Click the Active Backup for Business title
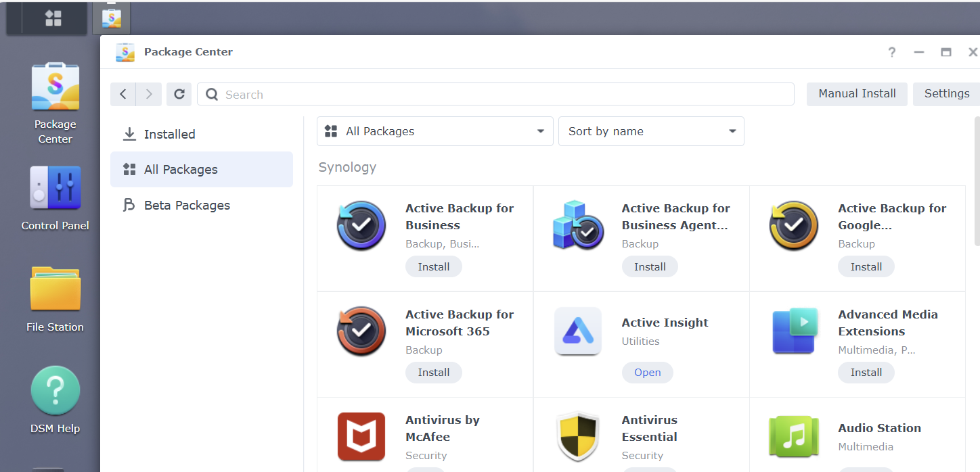Screen dimensions: 980x472 (x=460, y=216)
